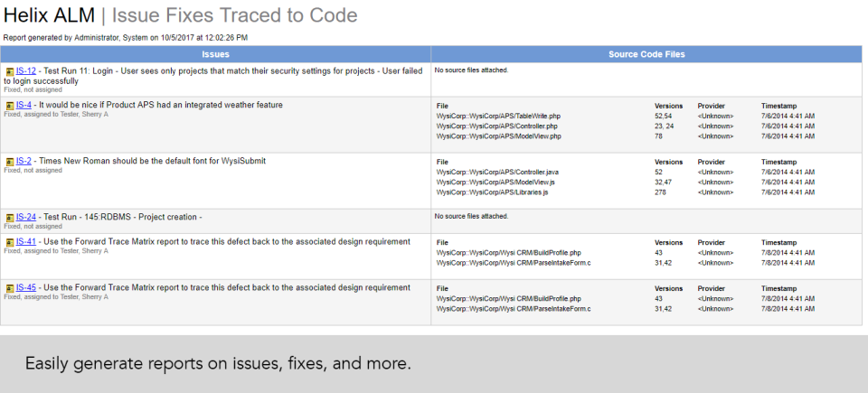Click the issue icon beside IS-4

click(10, 106)
